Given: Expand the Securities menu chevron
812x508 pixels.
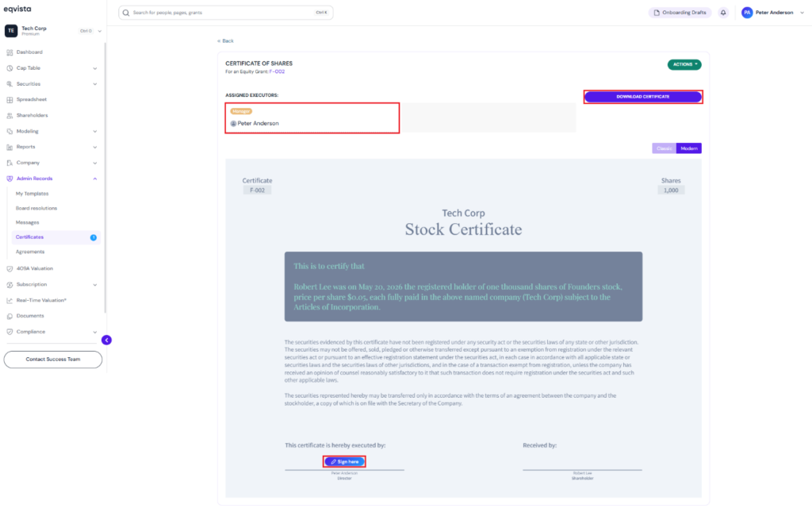Looking at the screenshot, I should [95, 84].
